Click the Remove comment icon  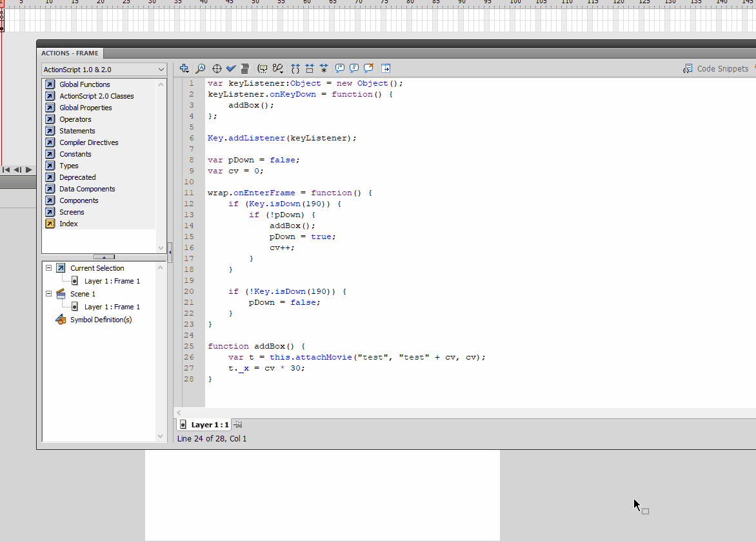368,68
